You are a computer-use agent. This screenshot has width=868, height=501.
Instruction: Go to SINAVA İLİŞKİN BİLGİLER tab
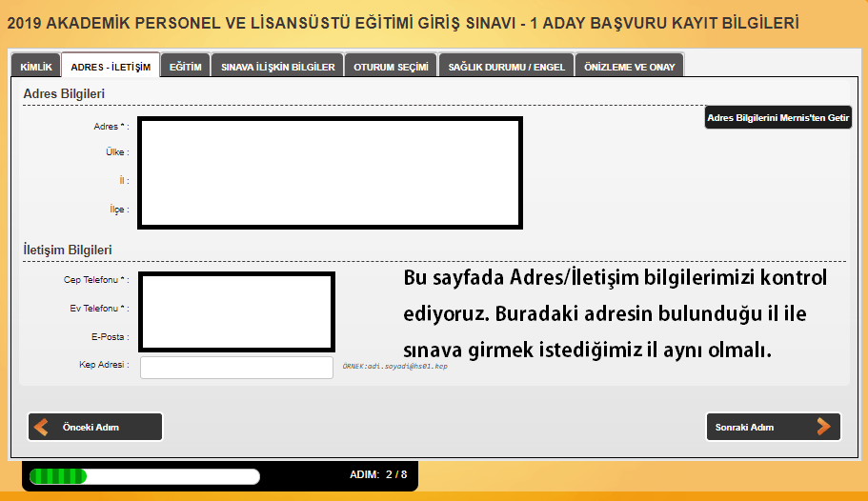pos(277,67)
